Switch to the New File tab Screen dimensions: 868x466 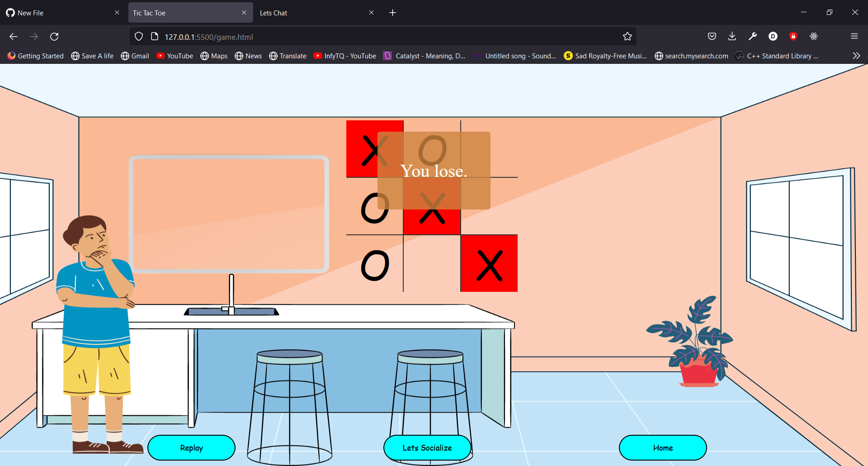(63, 13)
